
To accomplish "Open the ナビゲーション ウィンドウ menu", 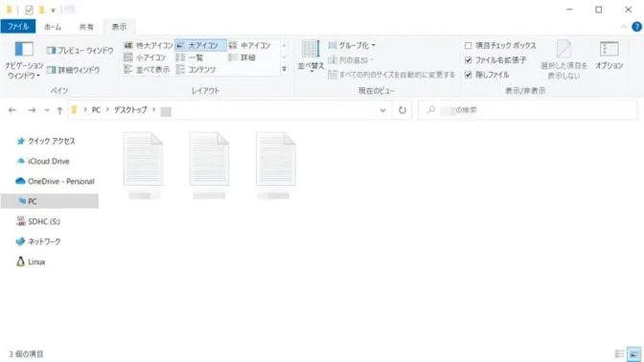I will point(24,60).
